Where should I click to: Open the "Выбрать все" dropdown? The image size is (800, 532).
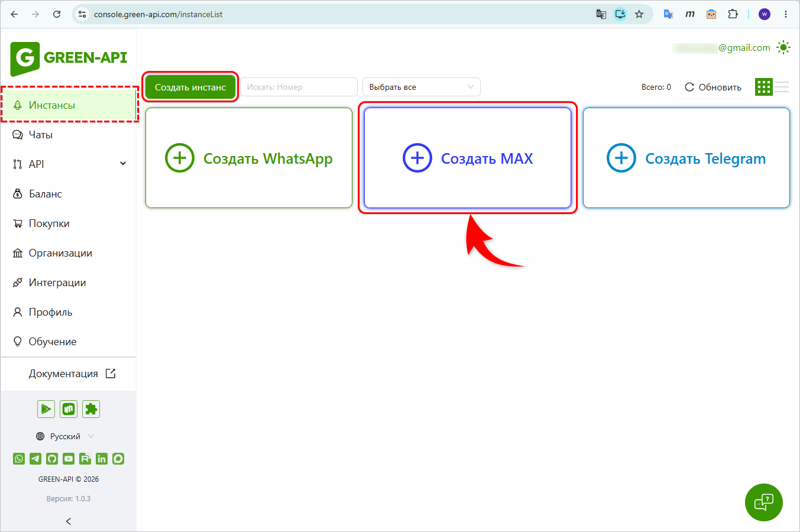(422, 87)
